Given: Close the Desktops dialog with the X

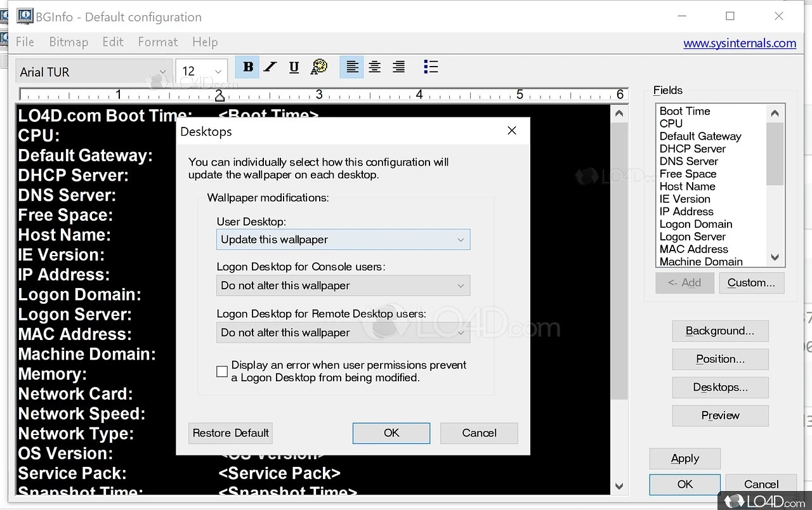Looking at the screenshot, I should (512, 131).
